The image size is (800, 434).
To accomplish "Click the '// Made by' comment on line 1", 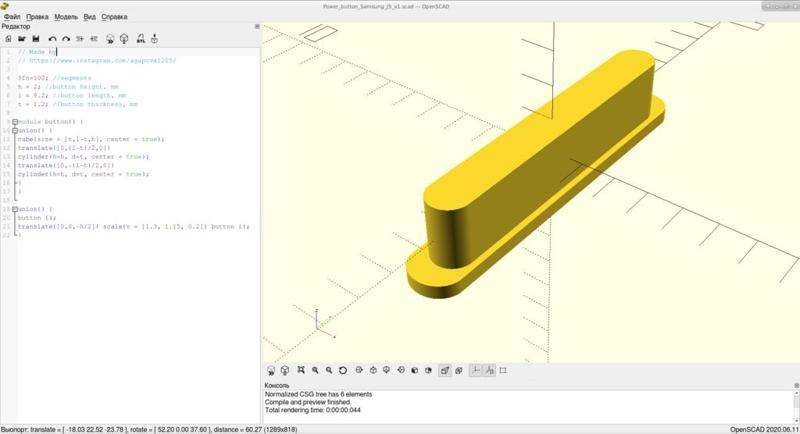I will click(x=37, y=52).
